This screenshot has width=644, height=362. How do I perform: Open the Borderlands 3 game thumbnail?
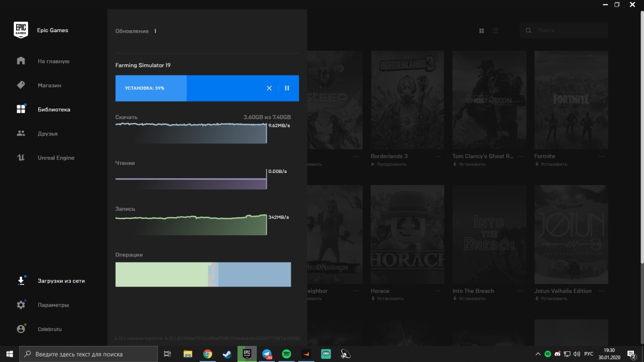(x=408, y=100)
